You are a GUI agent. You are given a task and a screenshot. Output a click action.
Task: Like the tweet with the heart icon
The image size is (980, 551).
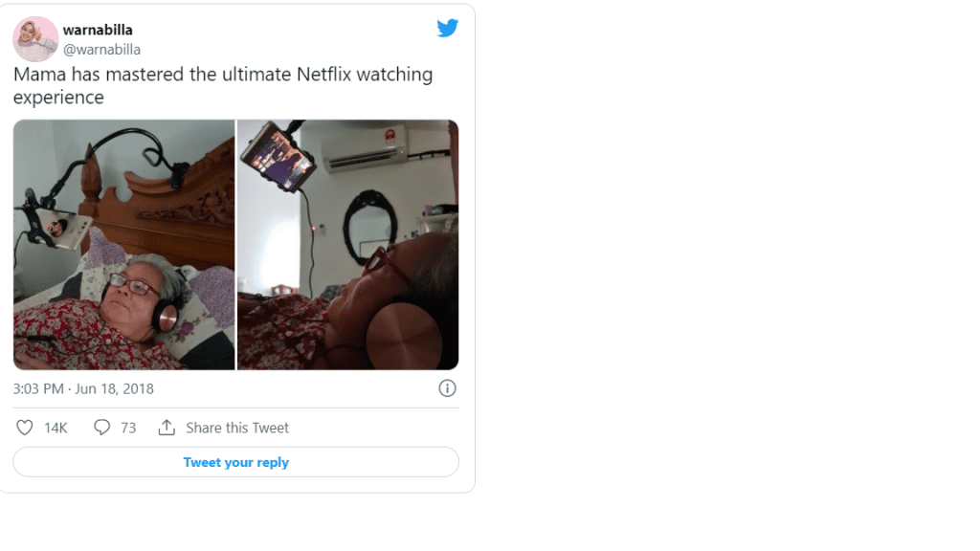coord(24,428)
